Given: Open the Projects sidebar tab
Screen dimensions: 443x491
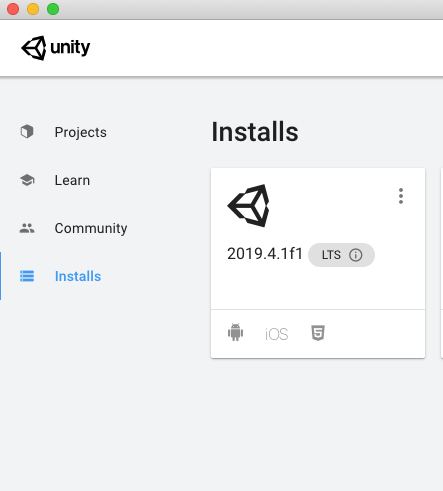Looking at the screenshot, I should click(x=80, y=132).
